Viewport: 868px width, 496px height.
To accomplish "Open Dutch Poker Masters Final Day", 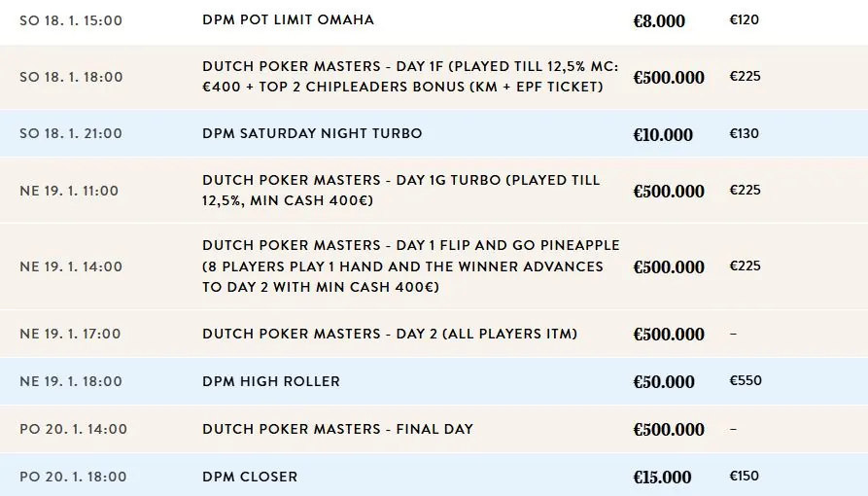I will (337, 429).
